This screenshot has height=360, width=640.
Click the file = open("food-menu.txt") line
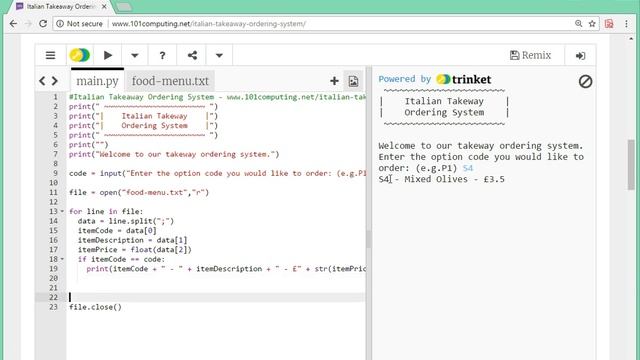point(139,192)
